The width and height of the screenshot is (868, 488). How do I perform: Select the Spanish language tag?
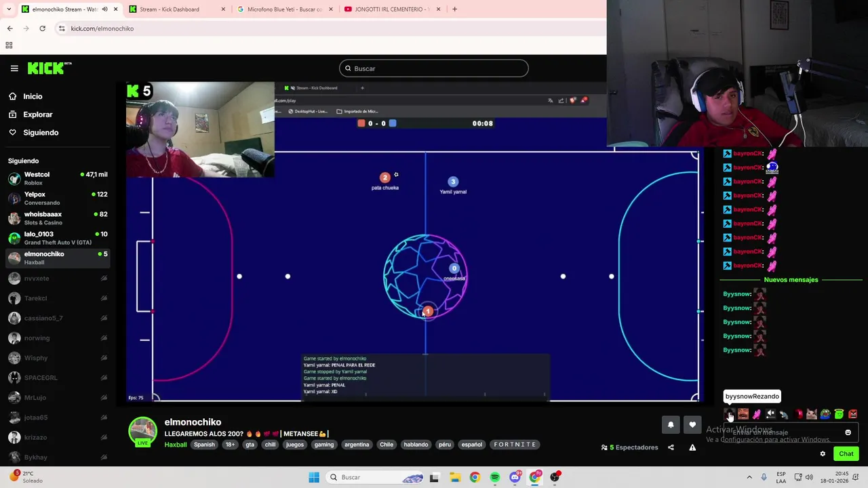tap(204, 445)
